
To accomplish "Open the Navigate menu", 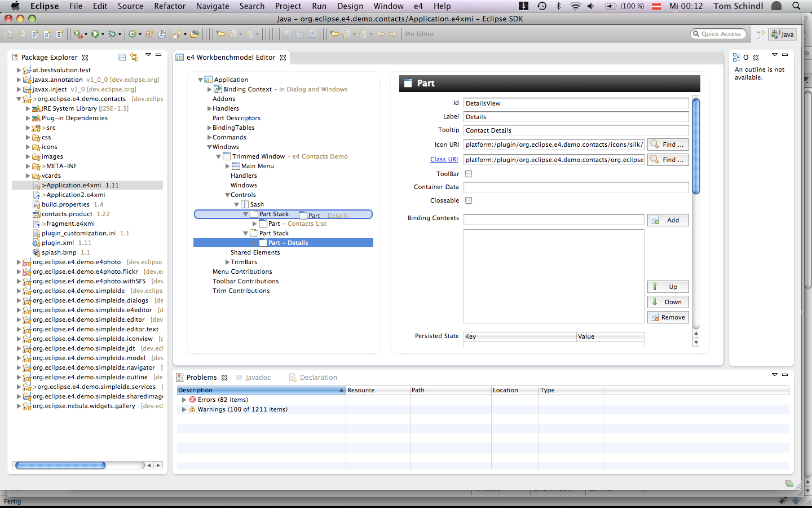I will [213, 6].
